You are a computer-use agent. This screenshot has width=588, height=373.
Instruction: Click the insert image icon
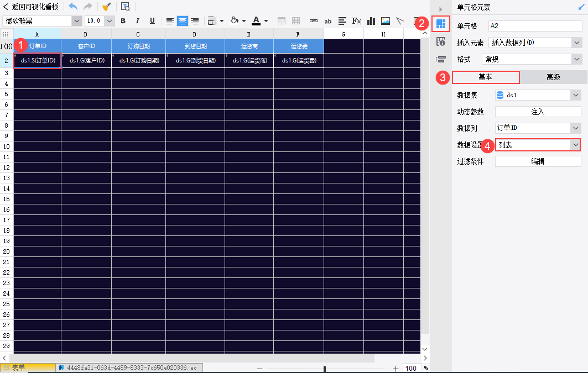click(386, 21)
